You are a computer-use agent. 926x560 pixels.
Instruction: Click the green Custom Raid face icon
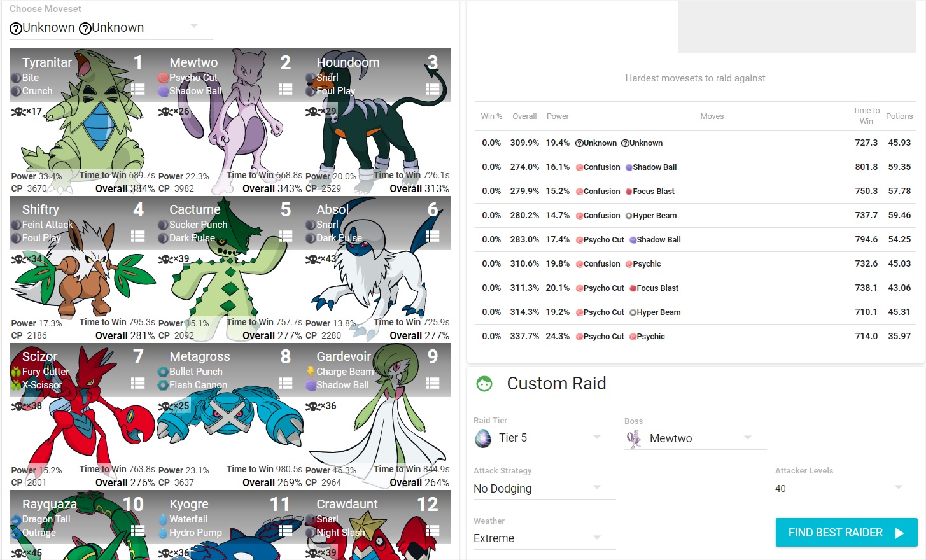tap(484, 384)
